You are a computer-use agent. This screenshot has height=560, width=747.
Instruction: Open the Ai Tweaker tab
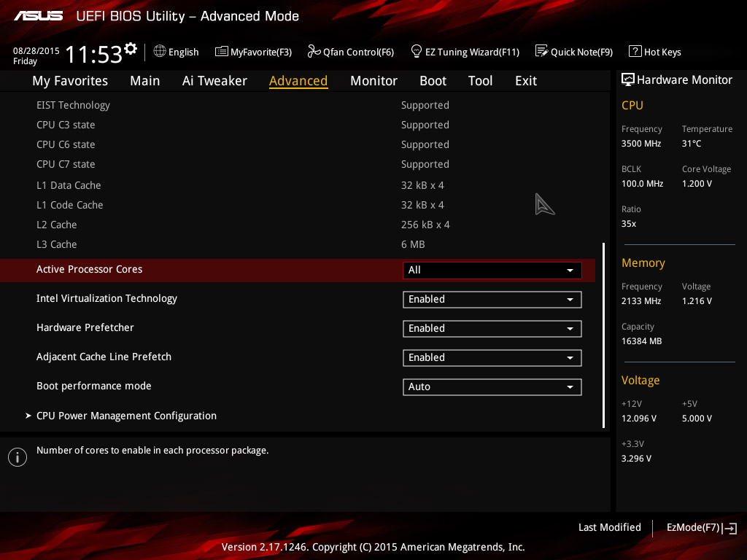pos(214,81)
